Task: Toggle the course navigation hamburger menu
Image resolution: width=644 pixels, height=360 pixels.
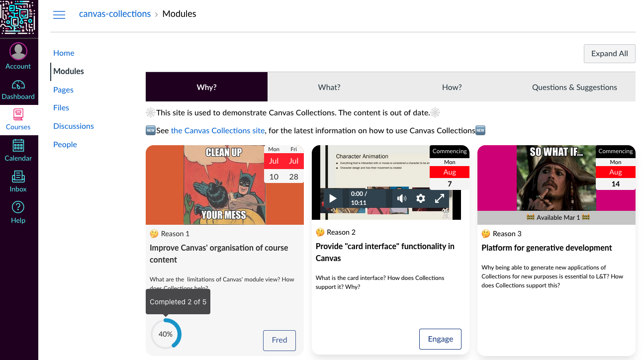Action: 59,14
